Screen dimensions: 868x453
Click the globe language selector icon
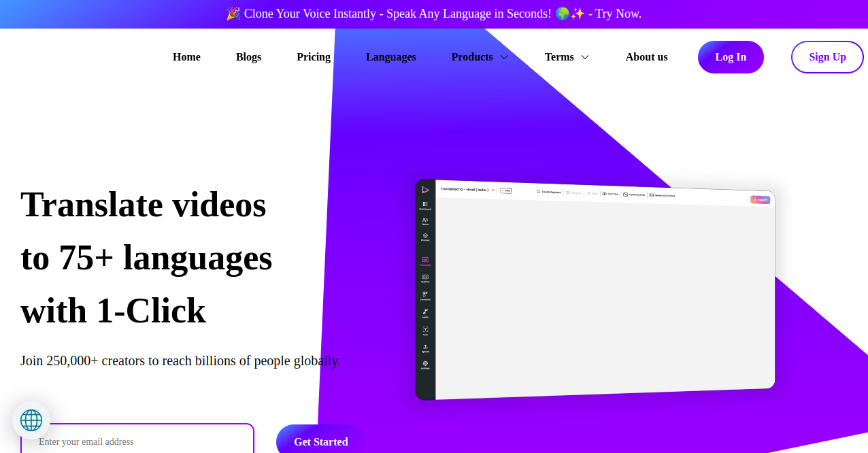click(x=31, y=420)
